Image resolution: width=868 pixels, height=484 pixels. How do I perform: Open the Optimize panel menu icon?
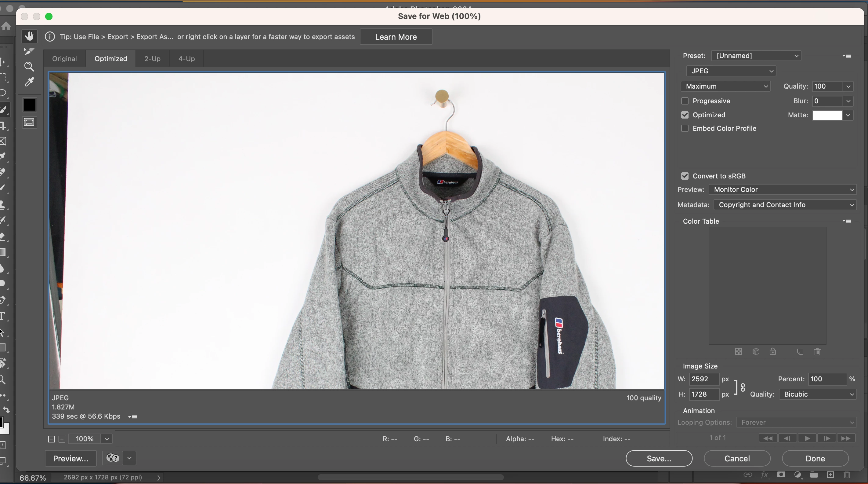click(x=847, y=56)
